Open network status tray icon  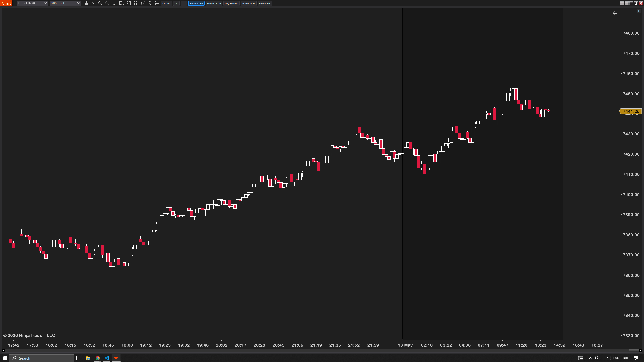point(602,358)
